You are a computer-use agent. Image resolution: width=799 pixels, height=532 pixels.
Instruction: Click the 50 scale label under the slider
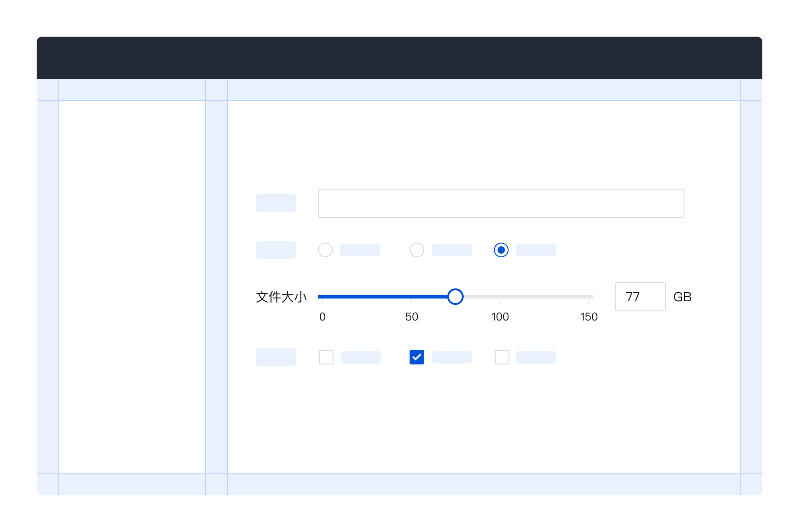click(x=412, y=316)
